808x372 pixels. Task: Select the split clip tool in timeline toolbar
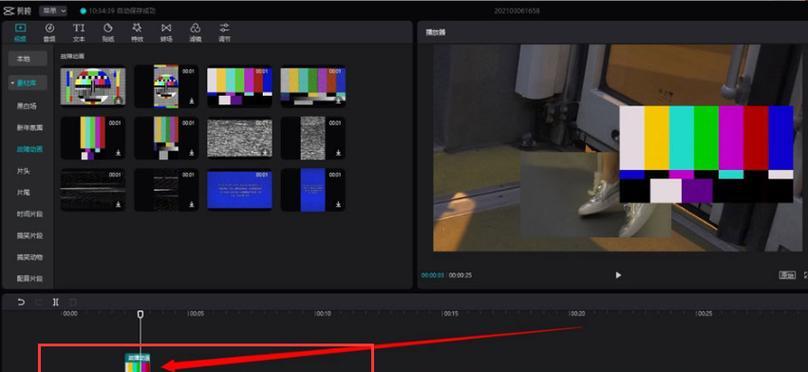[x=55, y=302]
